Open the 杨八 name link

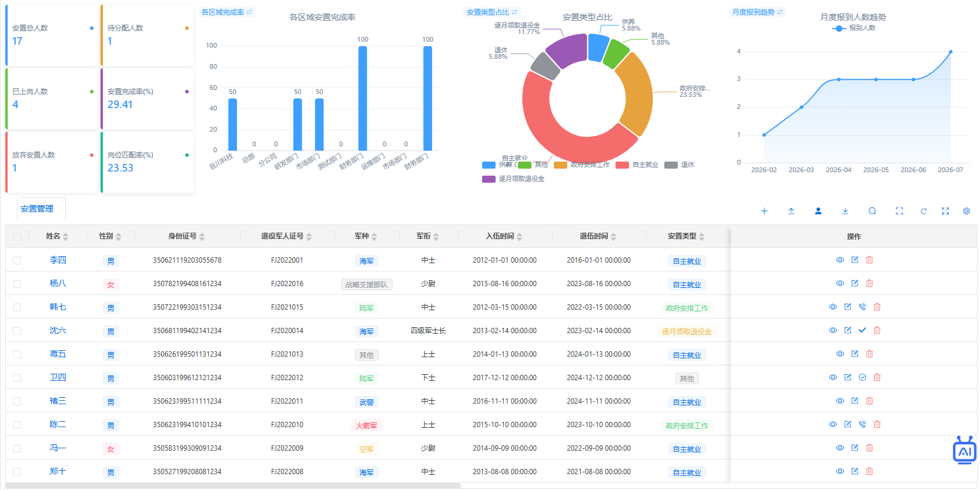click(x=58, y=283)
